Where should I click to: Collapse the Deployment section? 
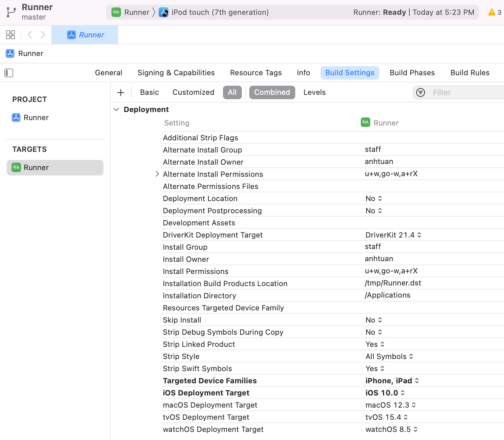tap(116, 110)
